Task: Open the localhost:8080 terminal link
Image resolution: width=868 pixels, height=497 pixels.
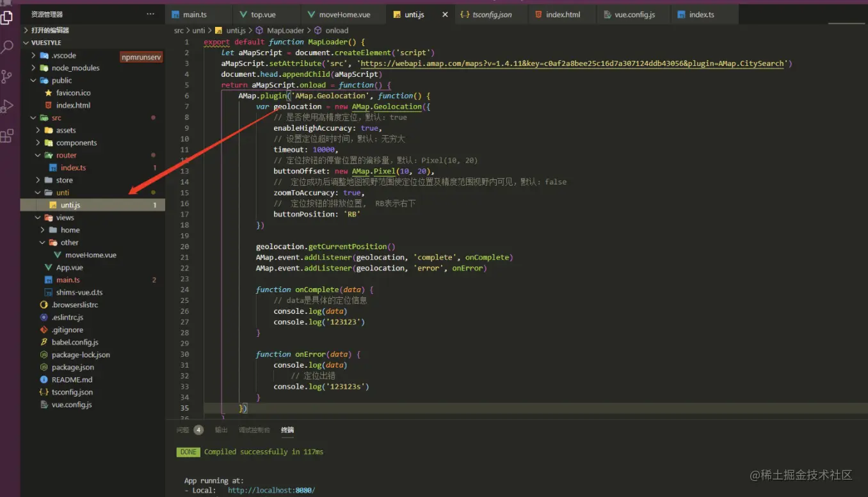Action: pos(271,491)
